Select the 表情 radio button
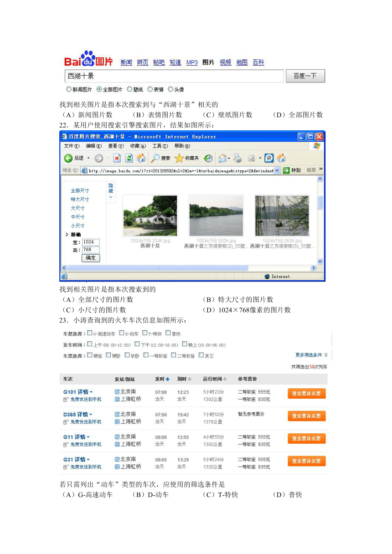The image size is (392, 554). pos(150,89)
